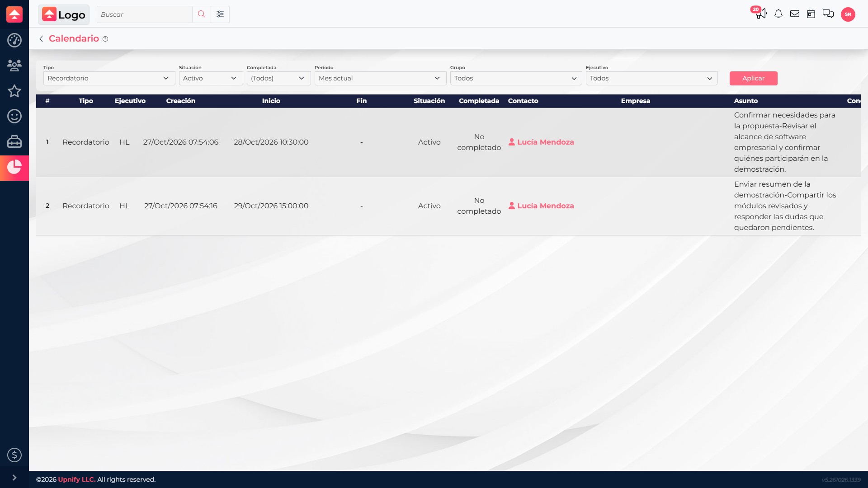Click the Empresa column header
The width and height of the screenshot is (868, 488).
[x=635, y=101]
